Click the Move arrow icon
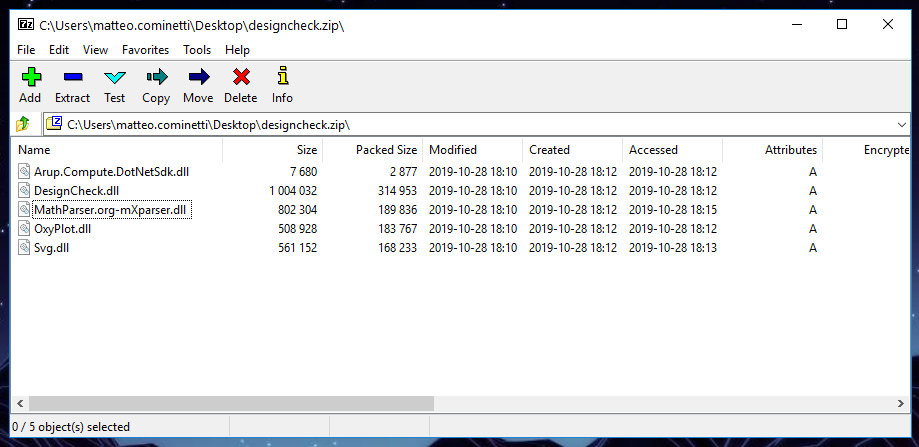Image resolution: width=919 pixels, height=447 pixels. pos(198,77)
